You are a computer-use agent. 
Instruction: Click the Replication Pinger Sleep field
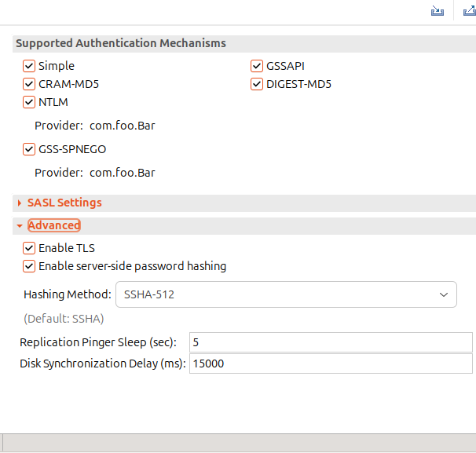(x=330, y=342)
